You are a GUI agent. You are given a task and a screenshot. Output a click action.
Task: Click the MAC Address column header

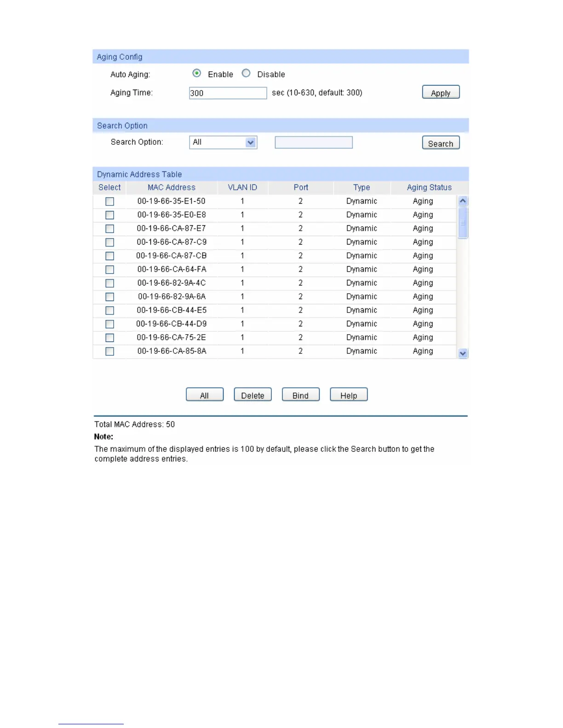(172, 188)
